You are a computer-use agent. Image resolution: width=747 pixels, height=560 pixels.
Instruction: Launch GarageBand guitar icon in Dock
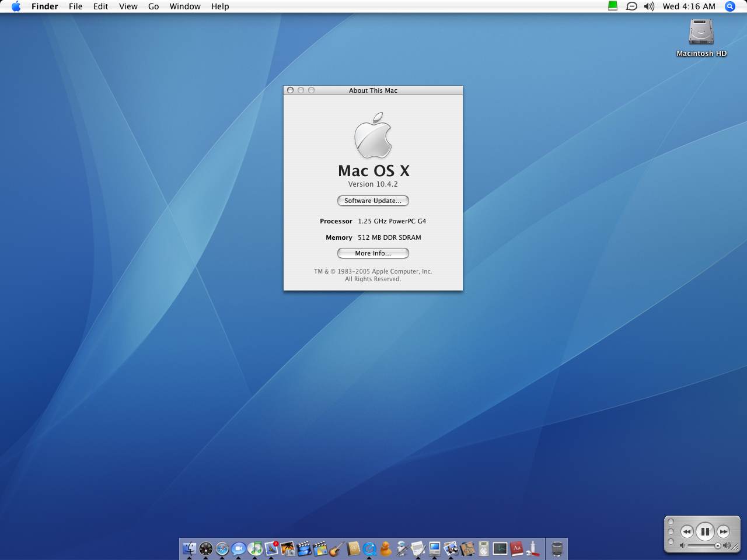[336, 548]
